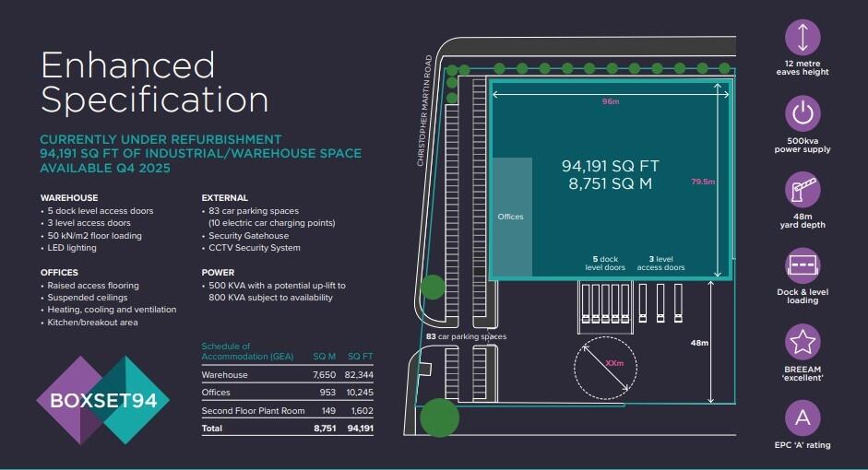
Task: Click 'Heating, cooling and ventilation' bullet
Action: click(109, 310)
